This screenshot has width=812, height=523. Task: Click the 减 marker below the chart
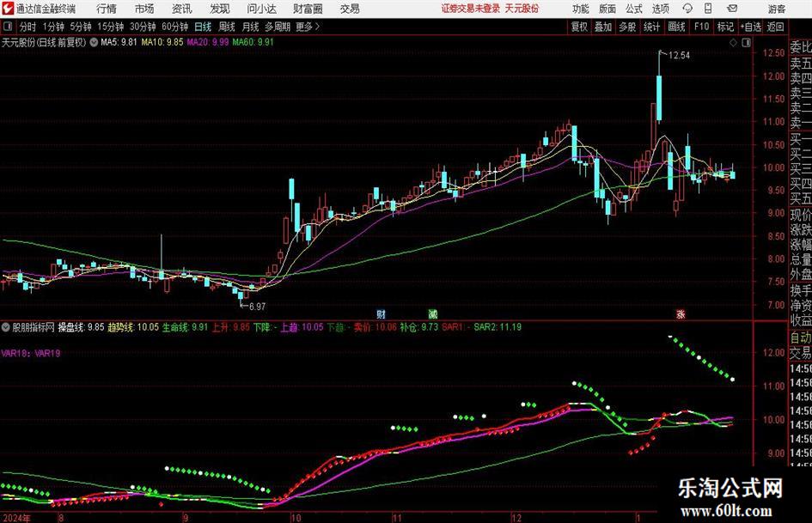(x=432, y=313)
